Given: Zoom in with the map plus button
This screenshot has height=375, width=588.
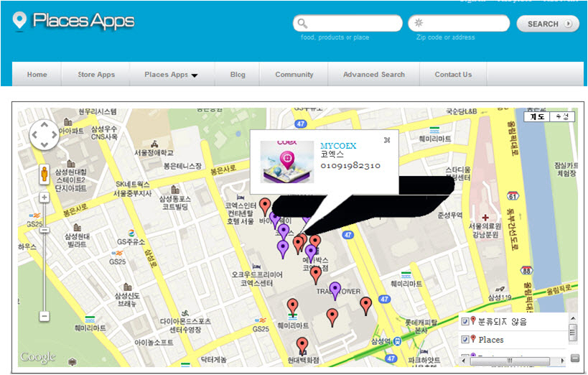Looking at the screenshot, I should coord(45,198).
